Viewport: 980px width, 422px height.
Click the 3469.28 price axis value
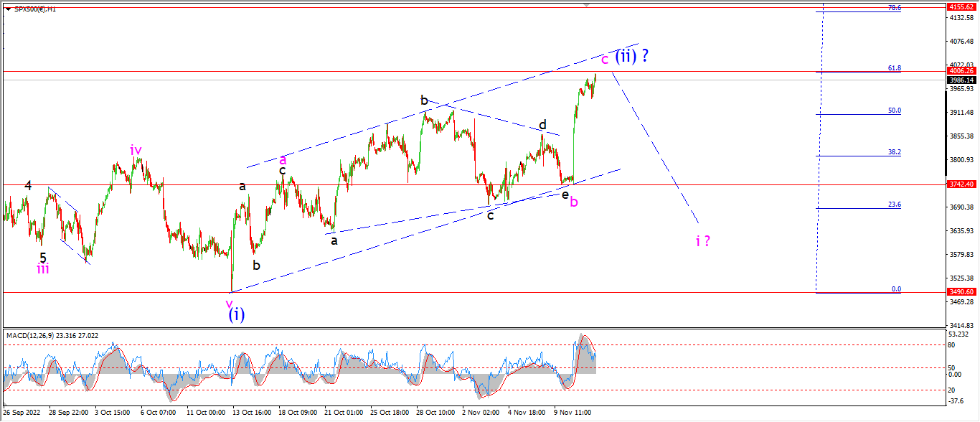point(961,302)
